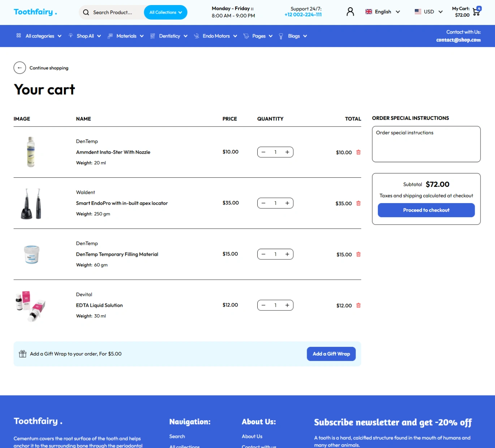
Task: Delete EDTA Liquid Solution from cart
Action: pyautogui.click(x=358, y=305)
